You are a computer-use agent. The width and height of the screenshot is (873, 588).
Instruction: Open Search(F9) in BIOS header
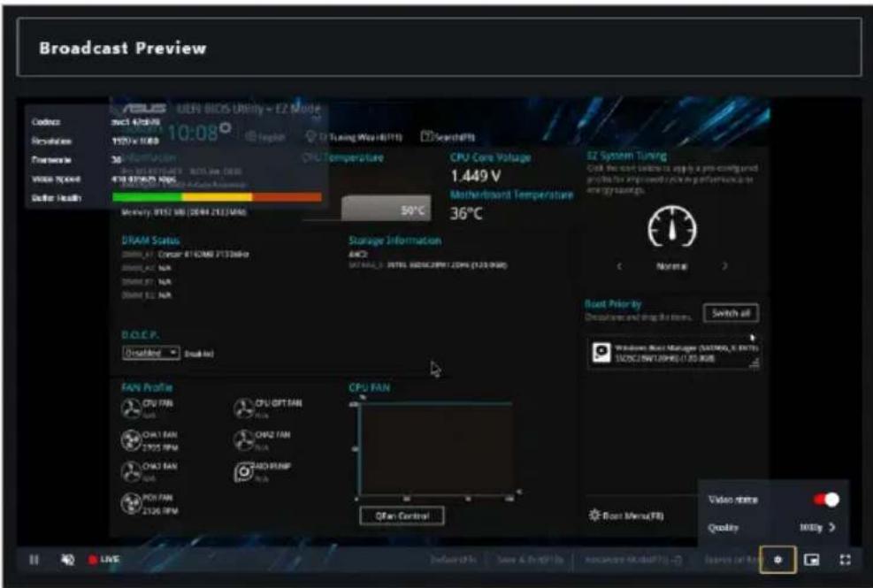[x=448, y=136]
